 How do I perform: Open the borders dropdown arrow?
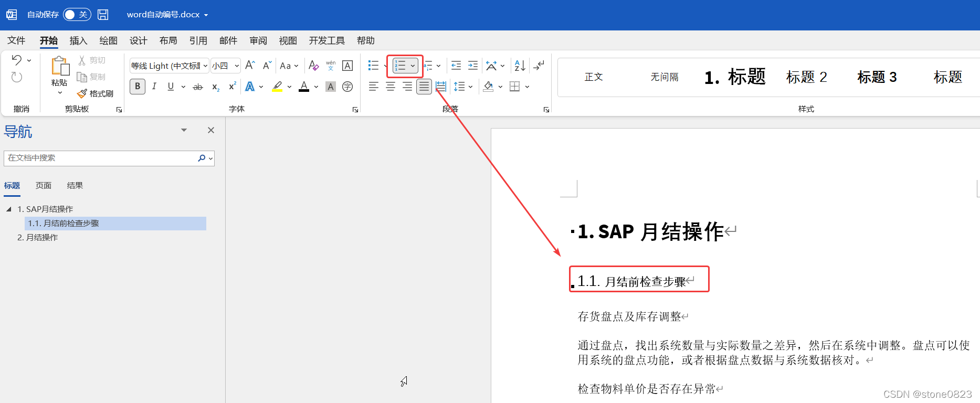tap(527, 87)
